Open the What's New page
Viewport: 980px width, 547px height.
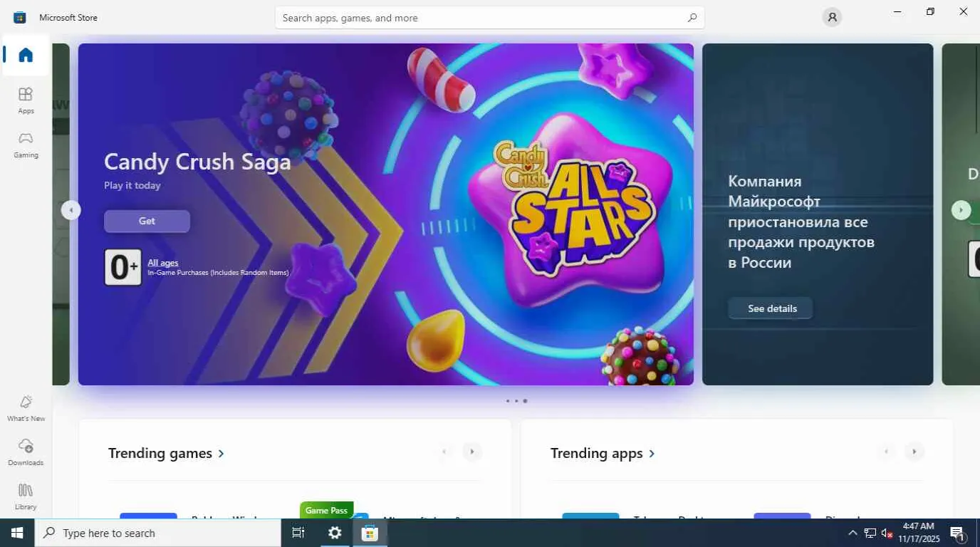[x=26, y=408]
